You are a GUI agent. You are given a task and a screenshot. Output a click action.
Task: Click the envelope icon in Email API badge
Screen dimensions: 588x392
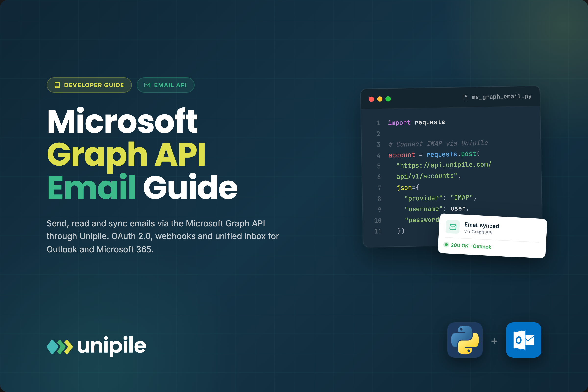pyautogui.click(x=147, y=85)
